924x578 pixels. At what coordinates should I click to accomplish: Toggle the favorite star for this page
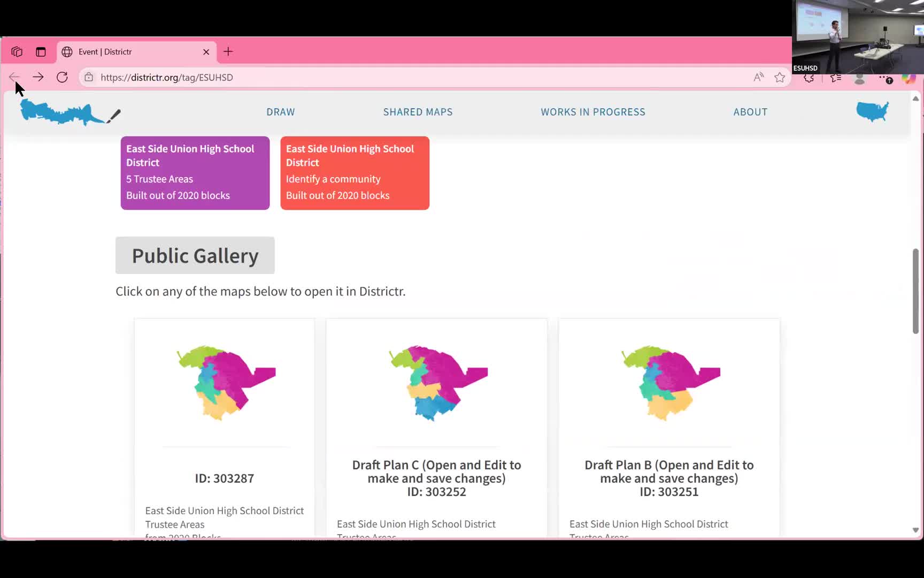[779, 78]
